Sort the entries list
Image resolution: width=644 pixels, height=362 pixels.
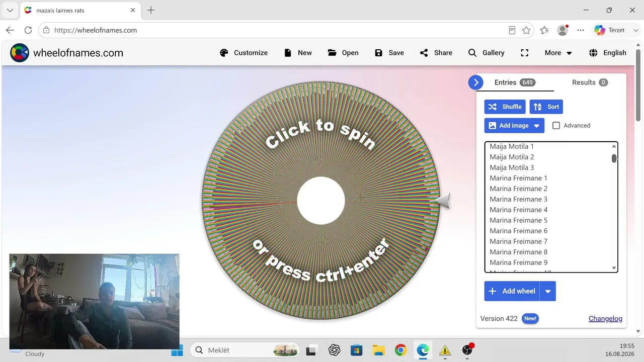[546, 107]
